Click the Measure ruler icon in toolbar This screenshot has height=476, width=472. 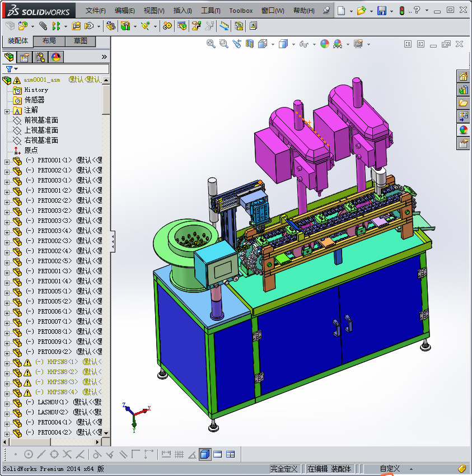[225, 26]
